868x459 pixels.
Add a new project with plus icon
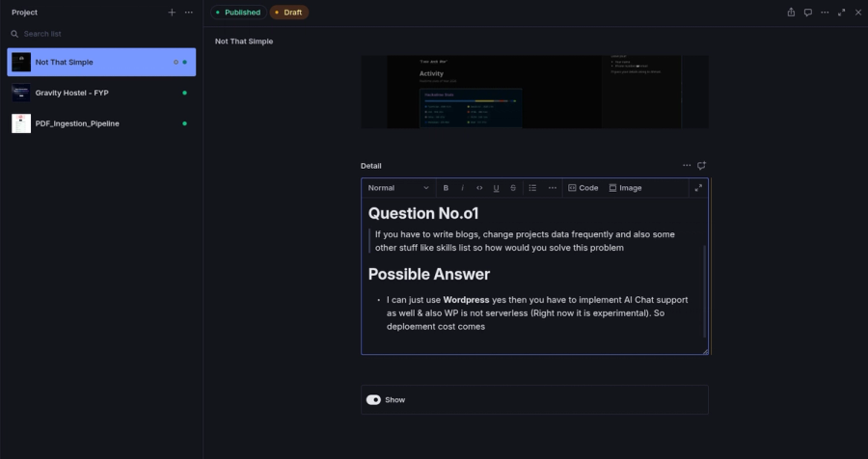pos(172,13)
